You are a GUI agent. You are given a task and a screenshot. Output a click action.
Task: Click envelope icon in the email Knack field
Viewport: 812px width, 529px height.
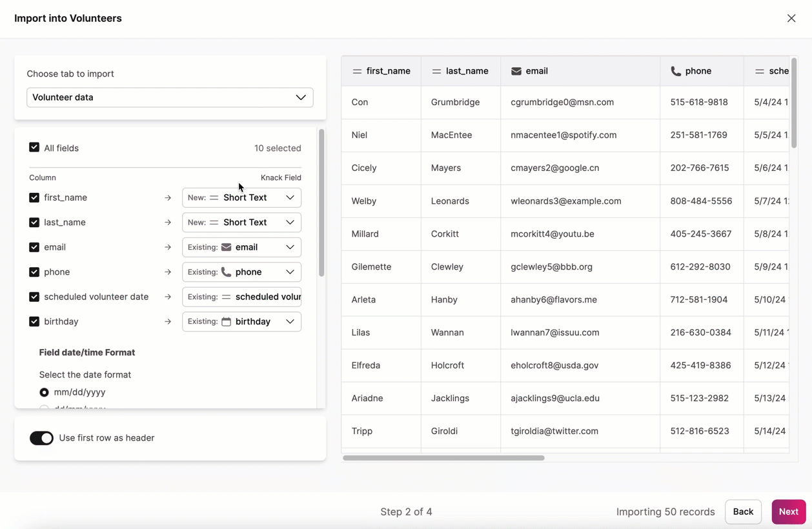point(226,247)
